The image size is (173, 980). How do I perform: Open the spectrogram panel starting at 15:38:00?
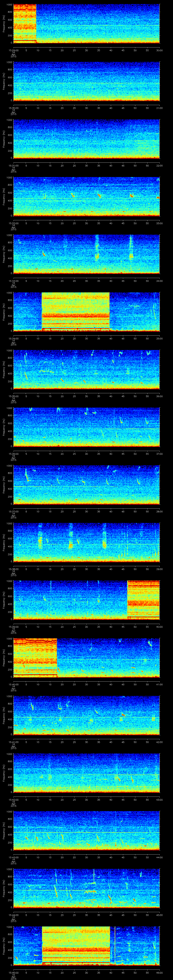click(x=86, y=543)
